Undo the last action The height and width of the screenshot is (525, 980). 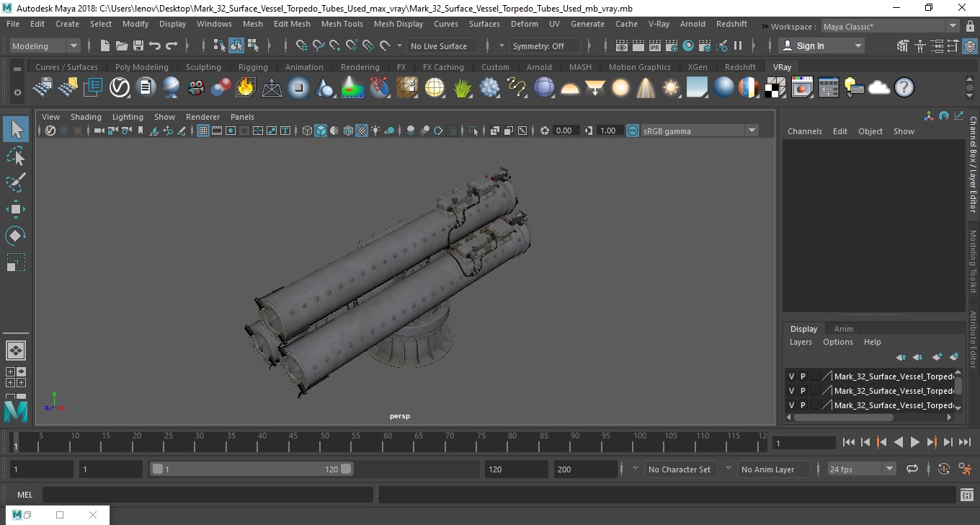[x=155, y=45]
